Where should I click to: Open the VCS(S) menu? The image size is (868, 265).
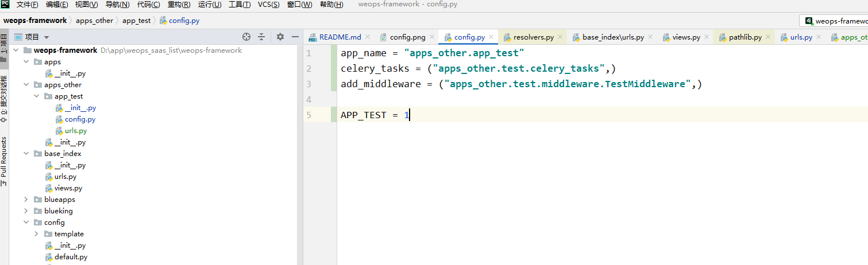[269, 5]
